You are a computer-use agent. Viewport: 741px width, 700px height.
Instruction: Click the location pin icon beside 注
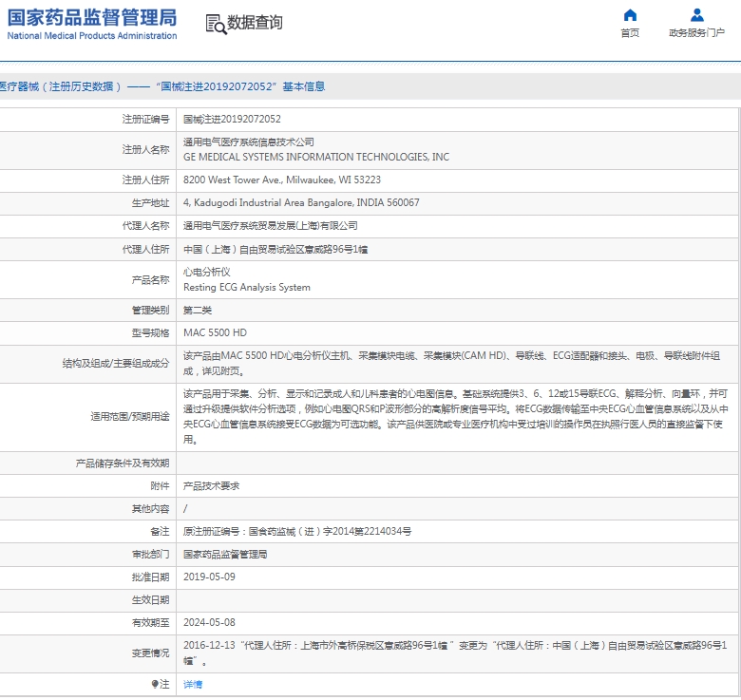point(155,684)
